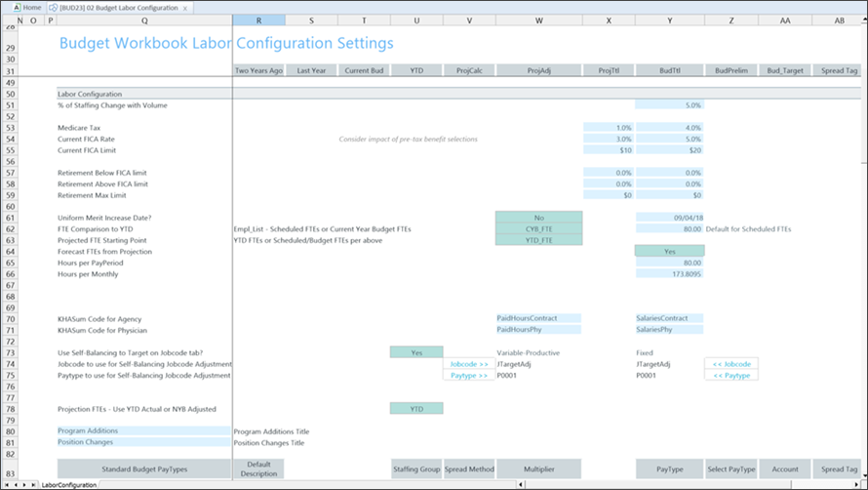Toggle Forecast FTEs from Projection Yes cell

click(669, 251)
